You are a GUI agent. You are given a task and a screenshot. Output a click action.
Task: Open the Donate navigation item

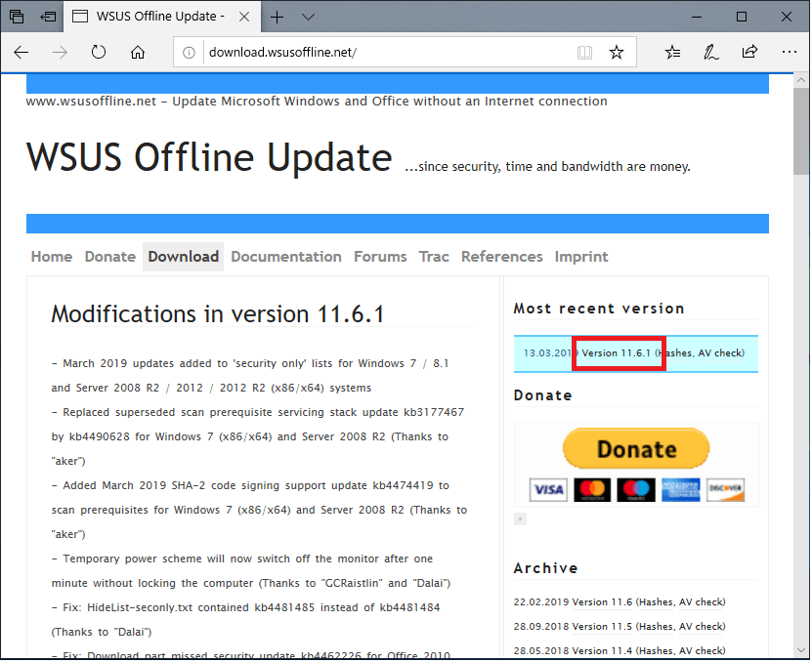pyautogui.click(x=110, y=257)
